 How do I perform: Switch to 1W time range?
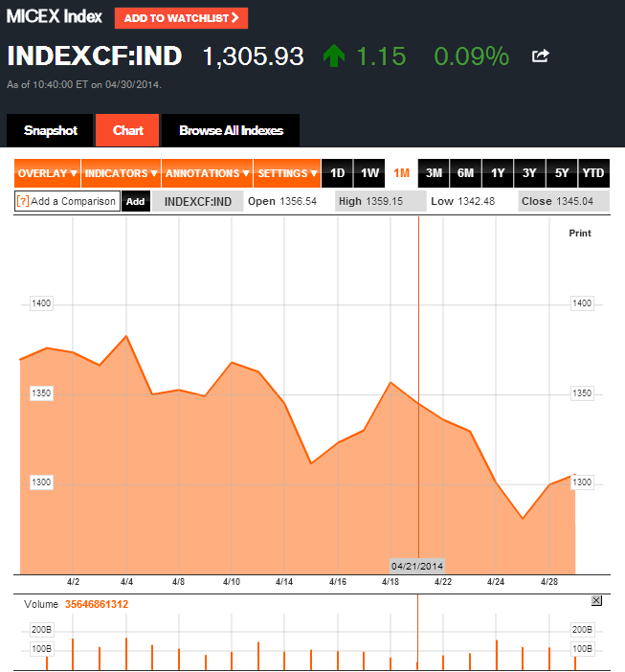[x=369, y=173]
